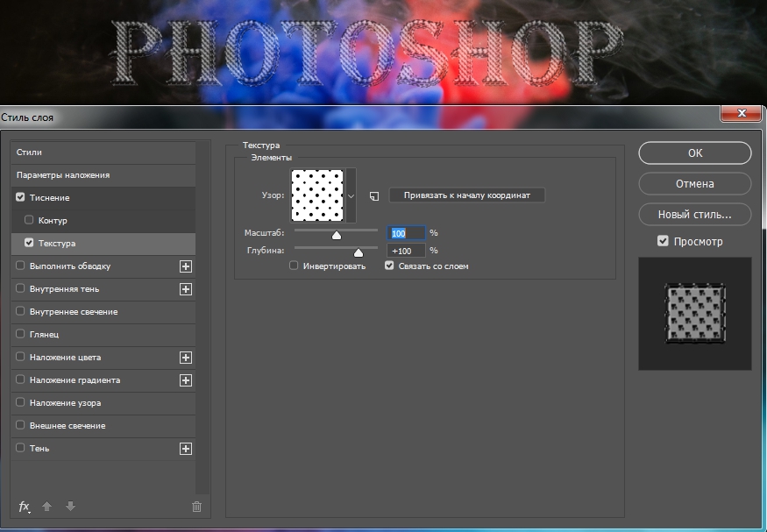Uncheck the Тиснение checkbox
The width and height of the screenshot is (767, 532).
tap(20, 197)
